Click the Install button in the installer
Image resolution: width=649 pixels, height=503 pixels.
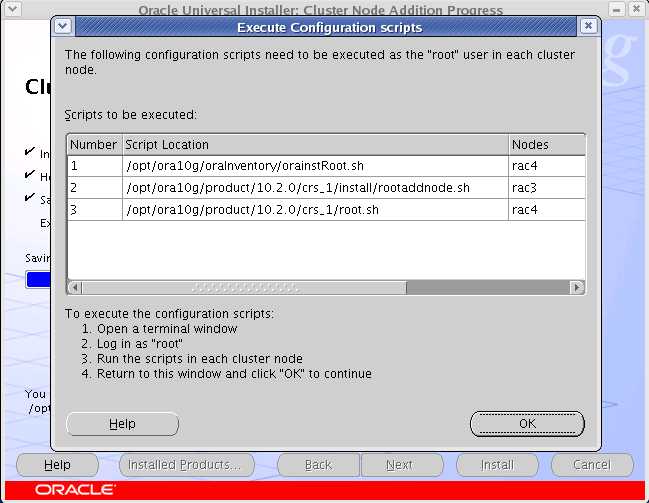[497, 465]
